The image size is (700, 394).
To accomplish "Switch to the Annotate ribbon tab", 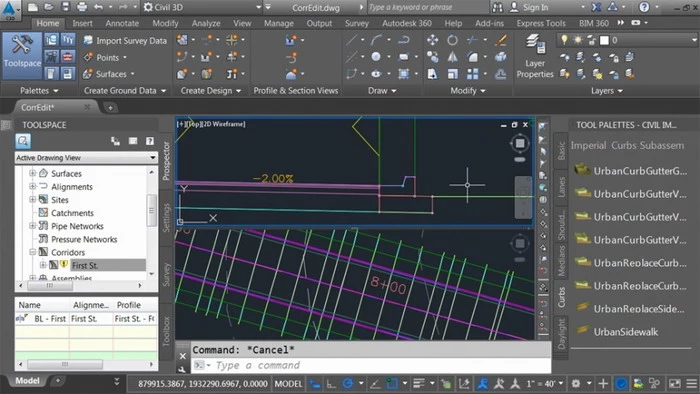I will point(122,23).
